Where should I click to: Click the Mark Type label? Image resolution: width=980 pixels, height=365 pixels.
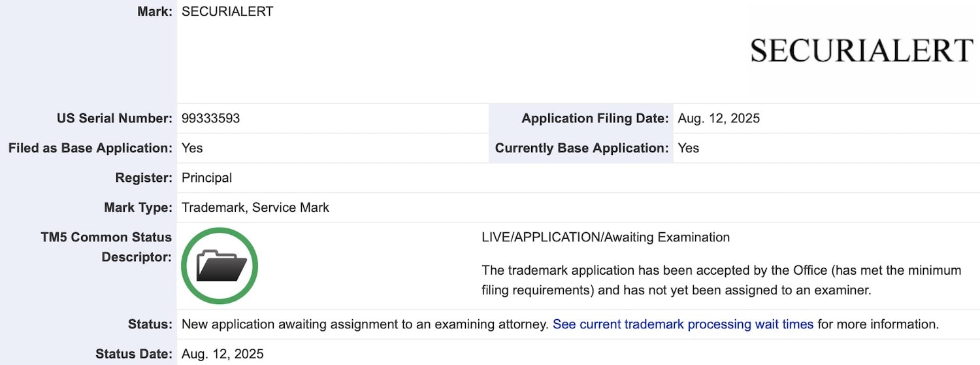point(138,207)
